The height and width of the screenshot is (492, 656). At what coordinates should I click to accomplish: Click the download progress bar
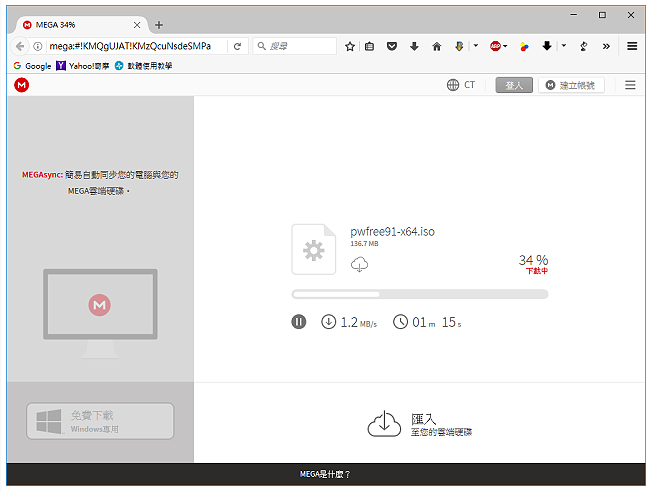[x=420, y=294]
